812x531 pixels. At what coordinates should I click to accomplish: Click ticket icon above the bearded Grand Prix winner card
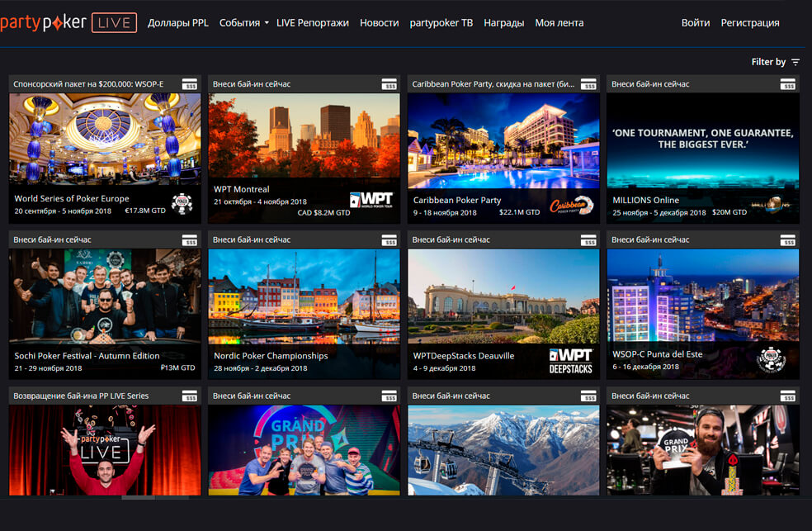pos(788,396)
